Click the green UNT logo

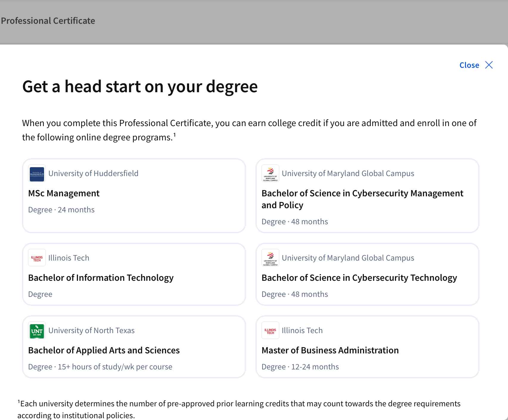coord(37,330)
